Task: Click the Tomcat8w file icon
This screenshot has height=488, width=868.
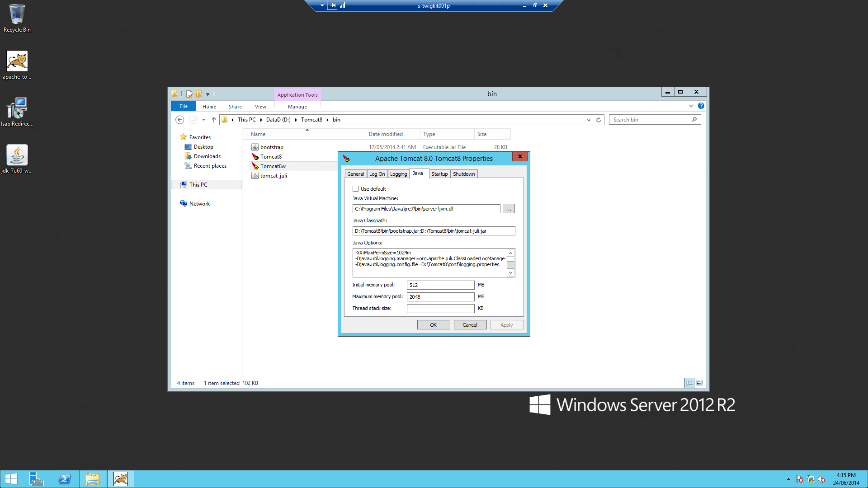Action: coord(255,166)
